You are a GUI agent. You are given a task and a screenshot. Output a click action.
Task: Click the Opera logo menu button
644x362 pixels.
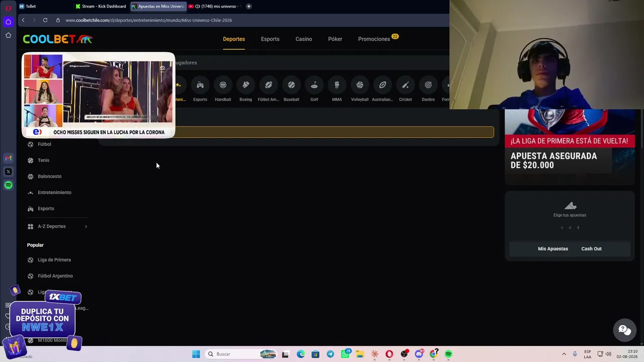click(x=8, y=8)
